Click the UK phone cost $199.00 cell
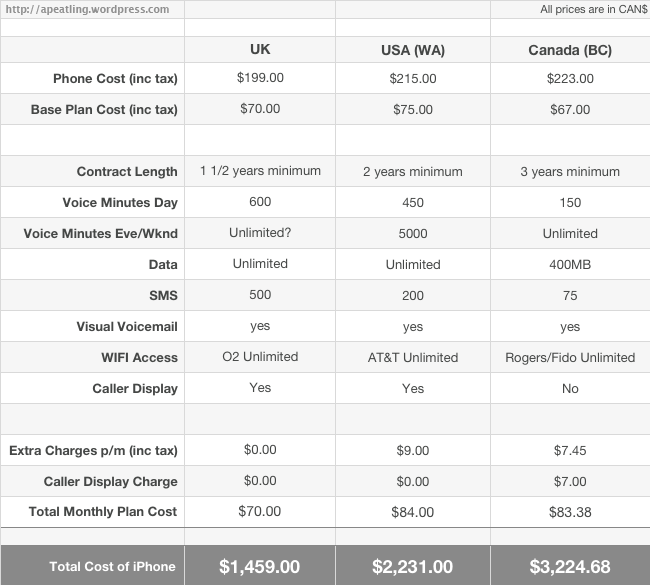Screen dimensions: 650x585 pos(260,78)
